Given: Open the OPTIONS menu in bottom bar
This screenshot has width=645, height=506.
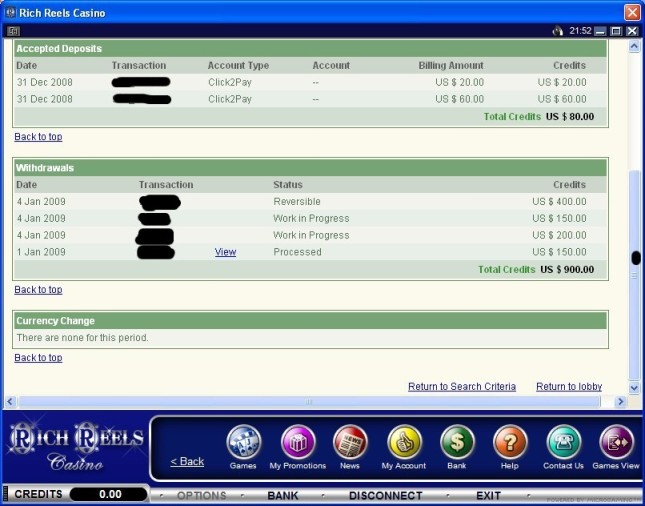Looking at the screenshot, I should [x=202, y=495].
